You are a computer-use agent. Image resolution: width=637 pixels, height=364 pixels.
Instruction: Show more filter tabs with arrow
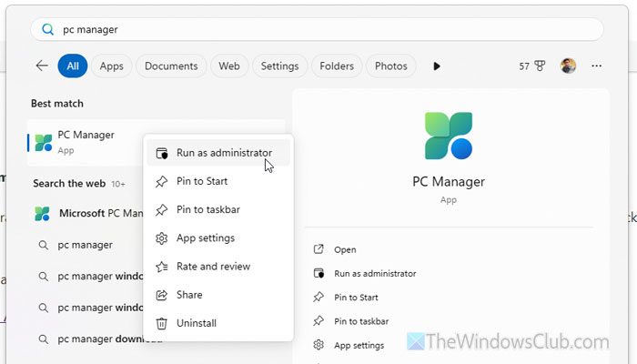click(x=437, y=66)
